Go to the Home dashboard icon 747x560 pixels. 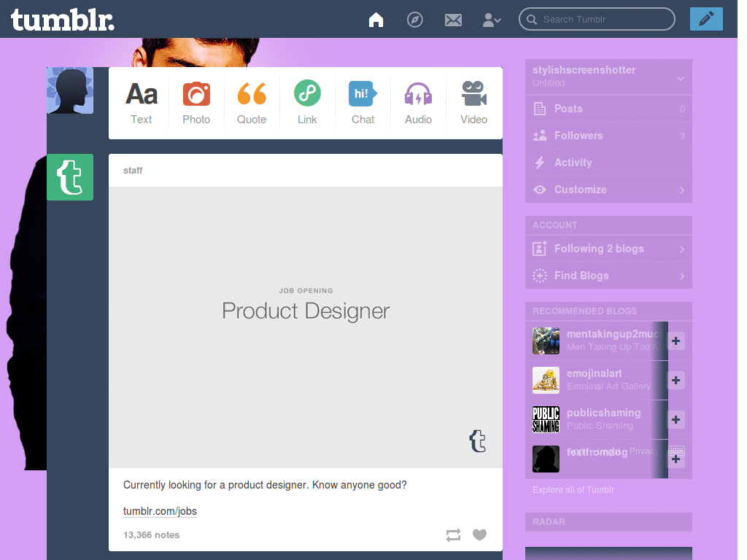coord(376,20)
